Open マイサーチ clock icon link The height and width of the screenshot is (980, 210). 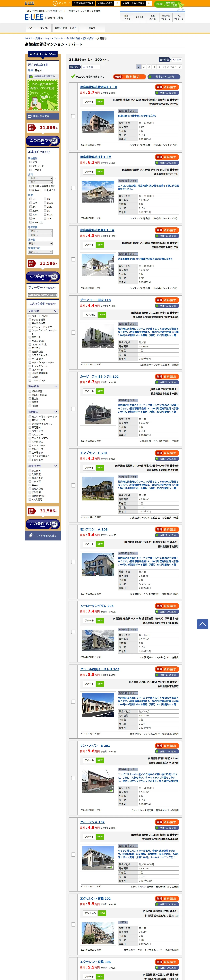(62, 3)
